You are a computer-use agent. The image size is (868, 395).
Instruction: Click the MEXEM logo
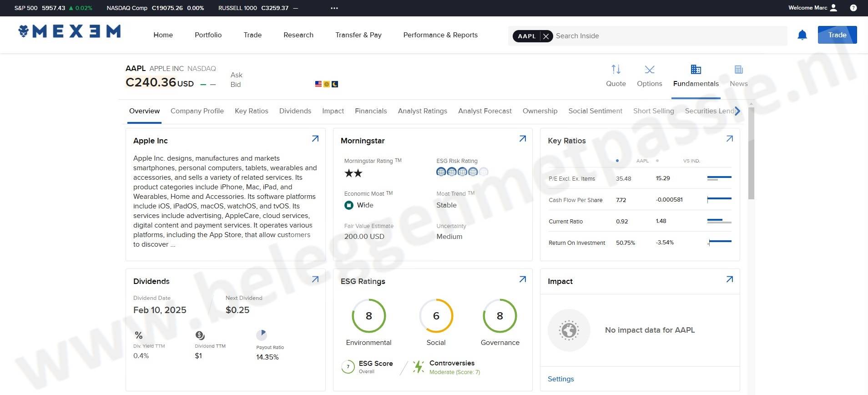click(70, 31)
